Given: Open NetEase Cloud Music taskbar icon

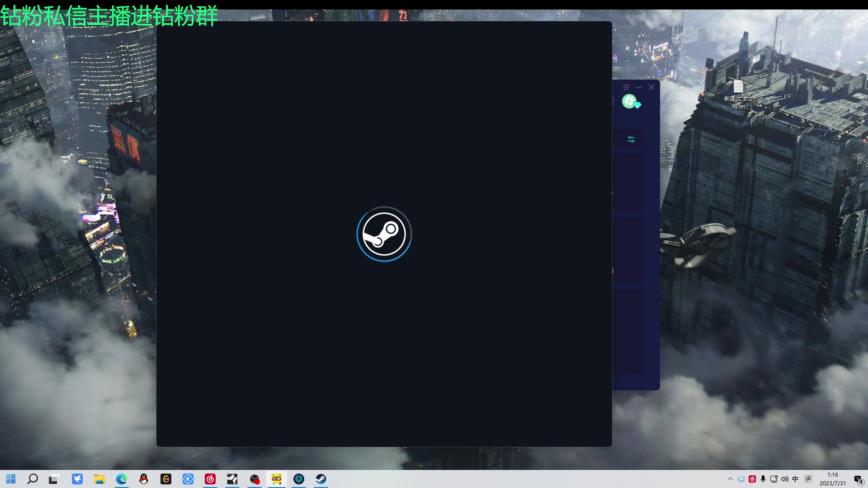Looking at the screenshot, I should point(210,479).
